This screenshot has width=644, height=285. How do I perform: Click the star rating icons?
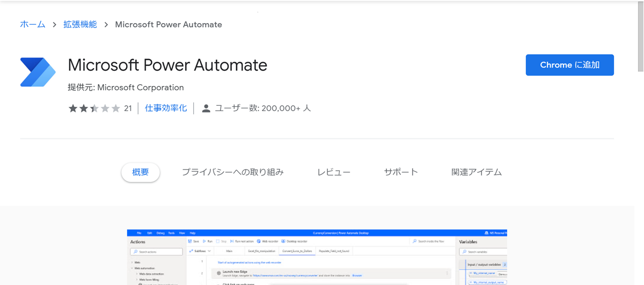(94, 108)
